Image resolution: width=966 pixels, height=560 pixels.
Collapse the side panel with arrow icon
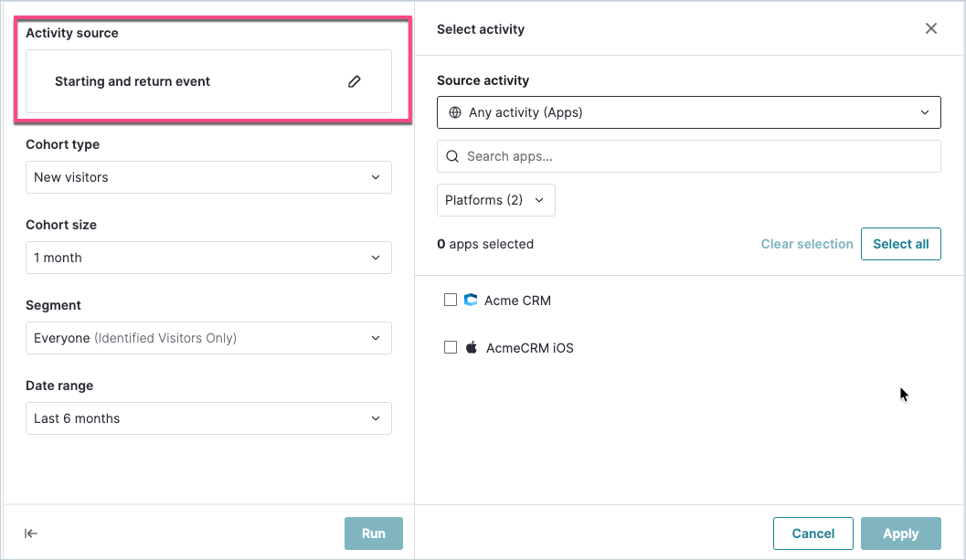point(31,534)
